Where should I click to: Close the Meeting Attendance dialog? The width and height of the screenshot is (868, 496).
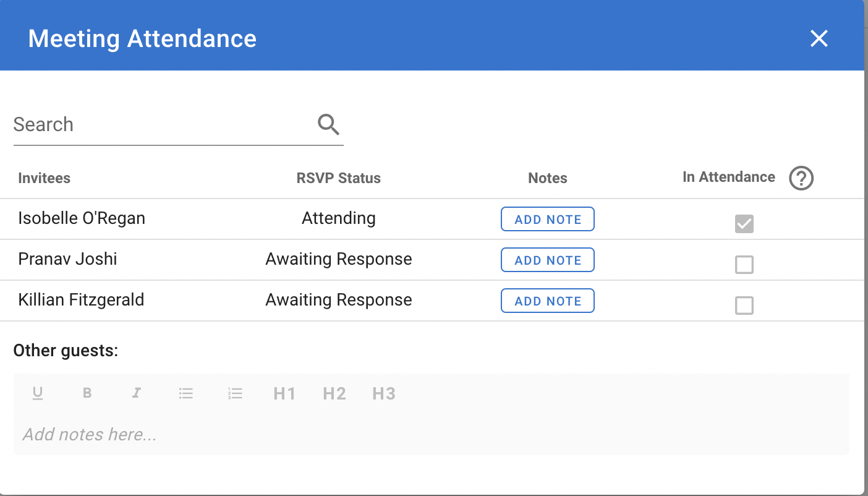coord(819,39)
